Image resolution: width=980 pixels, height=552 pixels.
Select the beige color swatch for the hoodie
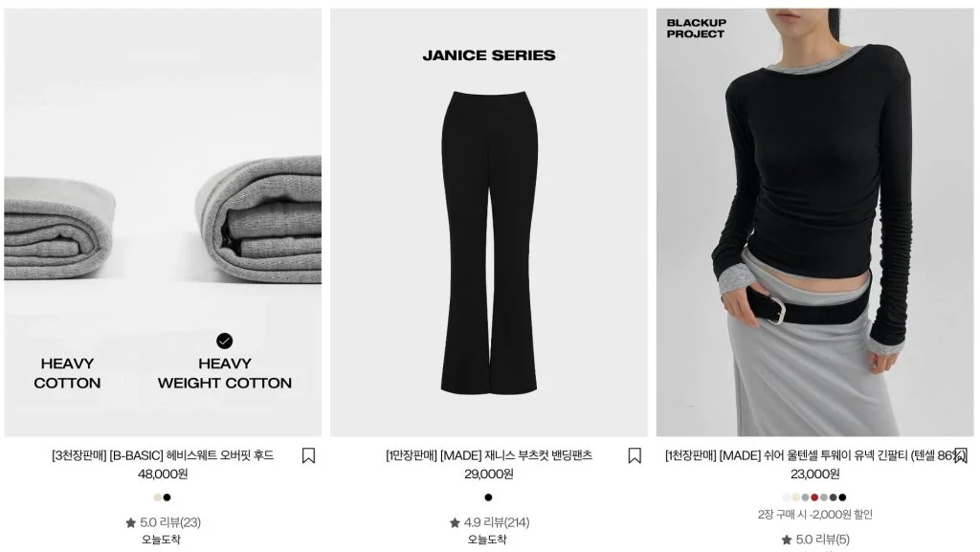(158, 497)
